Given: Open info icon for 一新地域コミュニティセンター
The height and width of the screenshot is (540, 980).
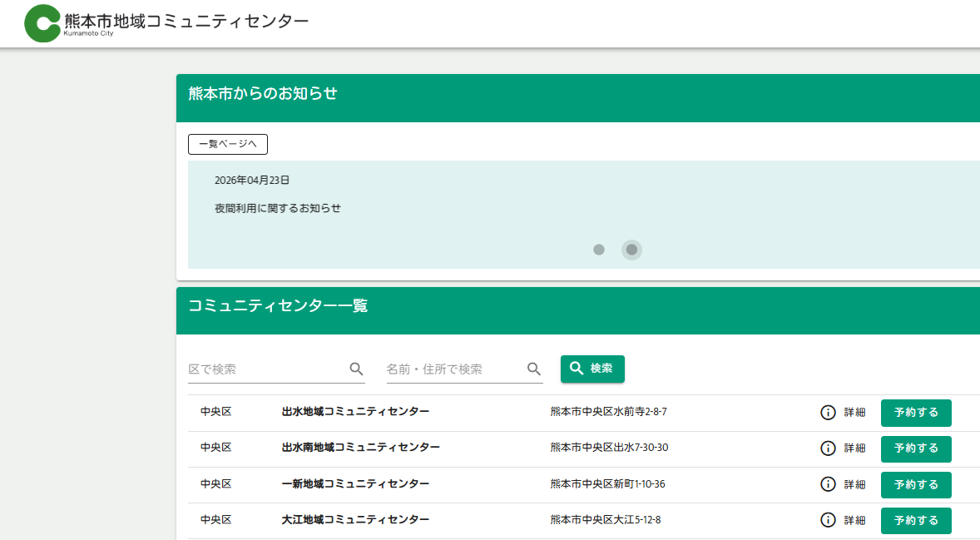Looking at the screenshot, I should 828,484.
